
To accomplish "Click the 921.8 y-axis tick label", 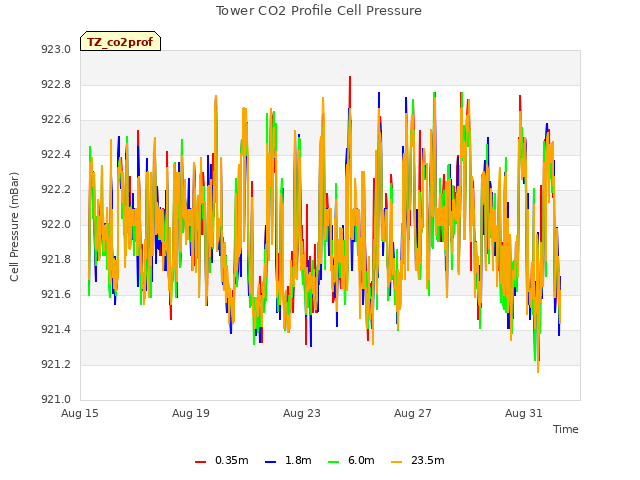I will point(56,259).
